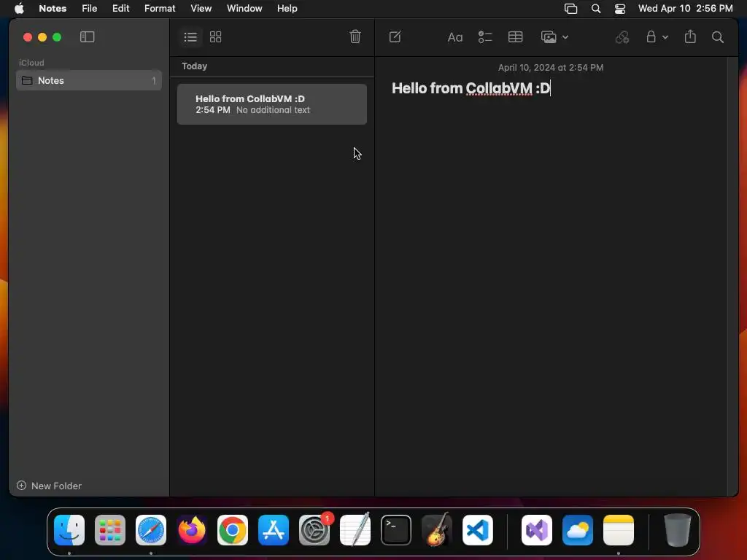This screenshot has height=560, width=747.
Task: Expand the lock options chevron
Action: pyautogui.click(x=665, y=37)
